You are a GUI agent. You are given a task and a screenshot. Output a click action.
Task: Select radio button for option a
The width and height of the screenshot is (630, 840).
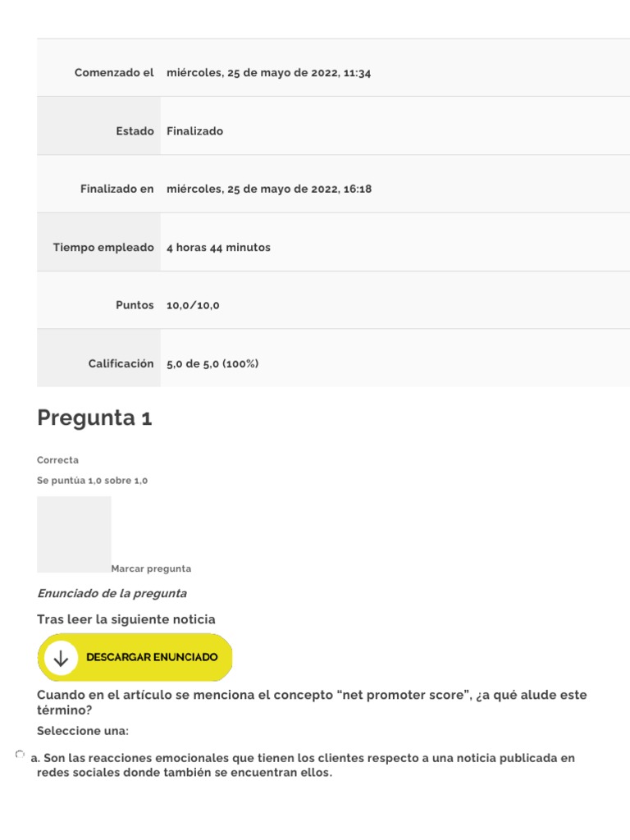21,755
